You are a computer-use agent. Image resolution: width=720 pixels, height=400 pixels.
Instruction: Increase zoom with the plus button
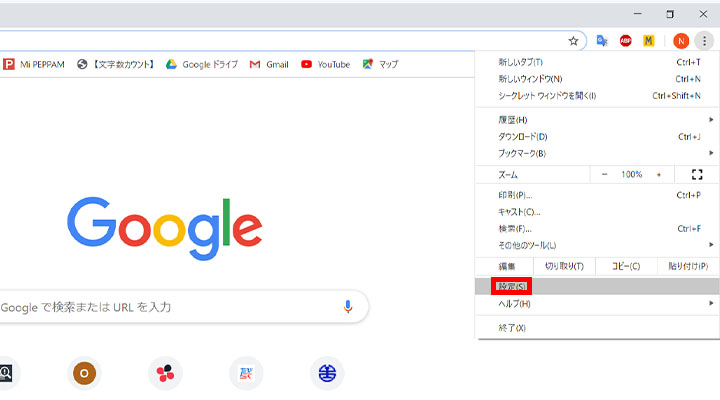pyautogui.click(x=658, y=175)
